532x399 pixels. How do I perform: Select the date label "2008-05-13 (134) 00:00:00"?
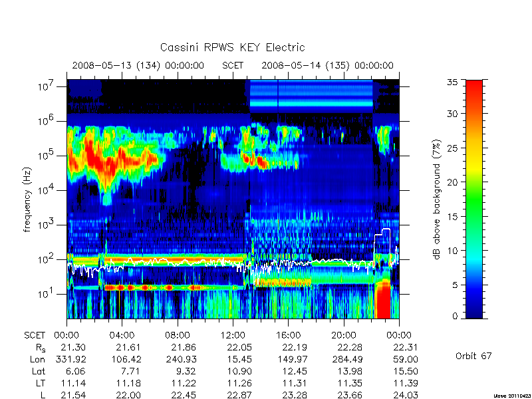138,65
